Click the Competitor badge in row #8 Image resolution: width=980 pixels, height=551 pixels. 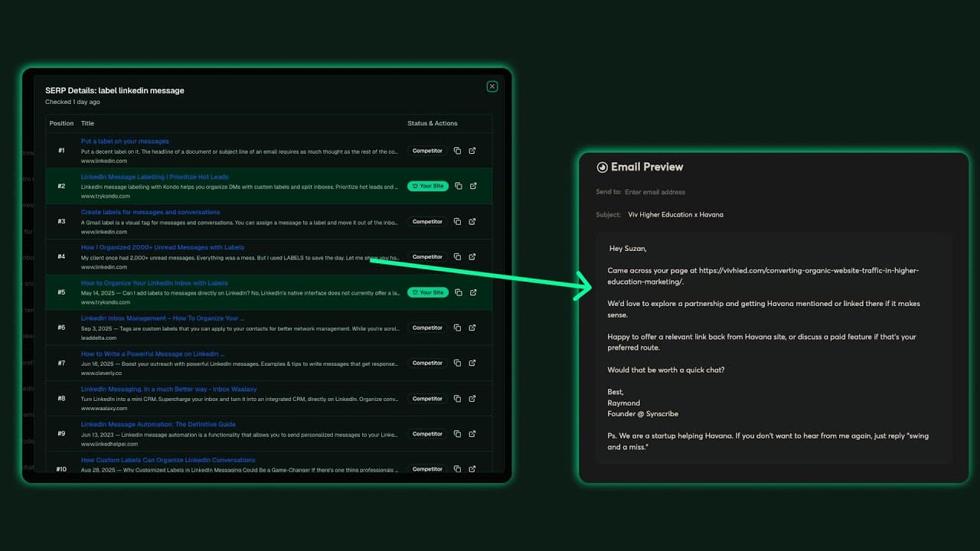pyautogui.click(x=427, y=399)
